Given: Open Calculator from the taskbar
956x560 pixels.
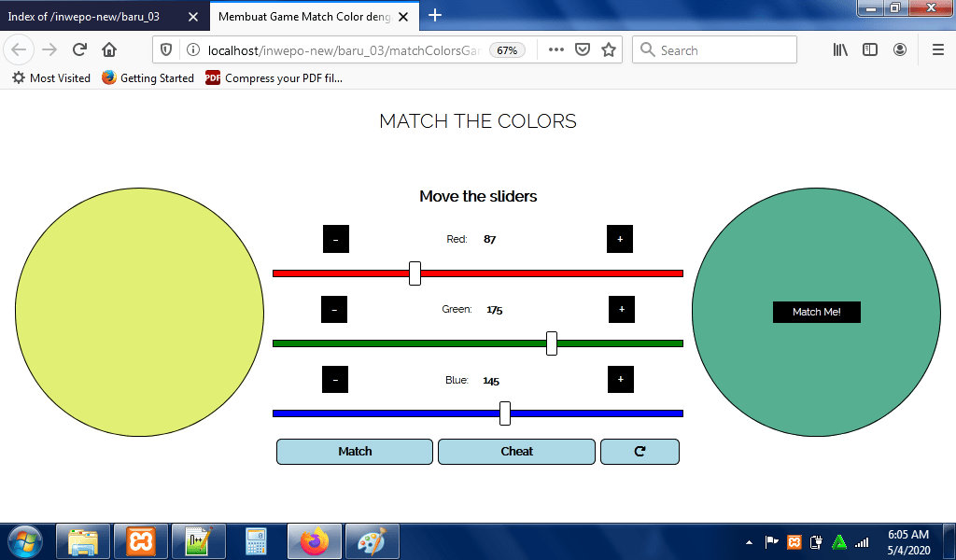Looking at the screenshot, I should [x=256, y=541].
